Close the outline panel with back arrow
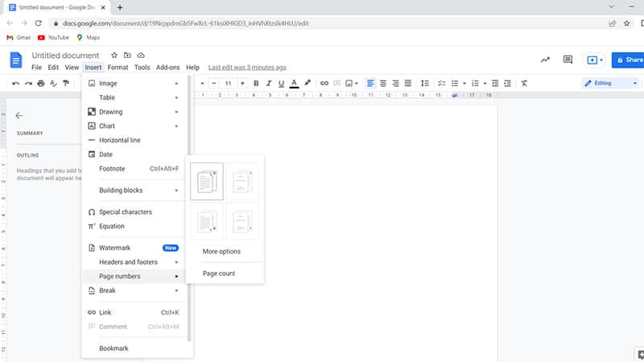The image size is (644, 362). tap(19, 116)
